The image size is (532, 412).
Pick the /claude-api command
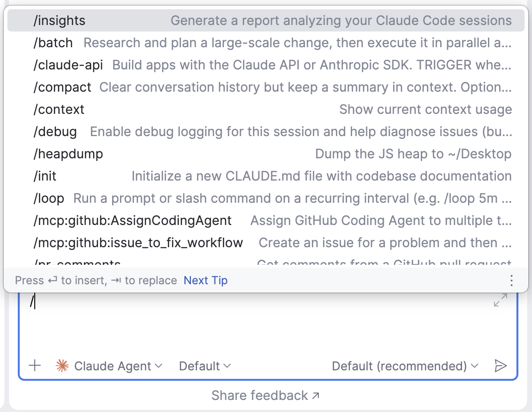(x=68, y=65)
